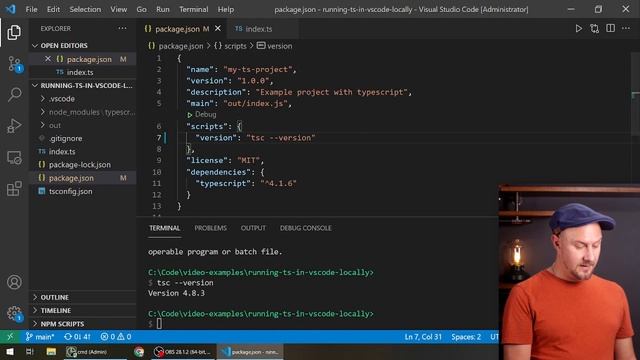Screen dimensions: 640x360
Task: Change indentation via Spaces: 2
Action: coord(466,337)
